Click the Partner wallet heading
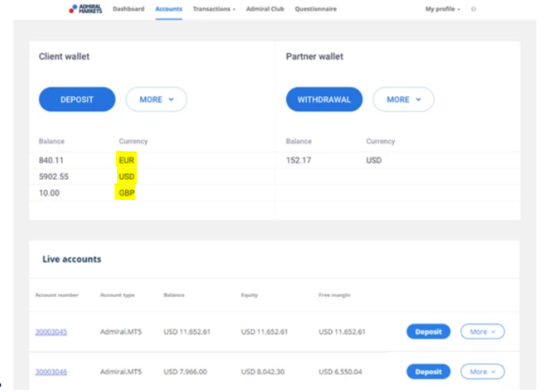 tap(314, 57)
